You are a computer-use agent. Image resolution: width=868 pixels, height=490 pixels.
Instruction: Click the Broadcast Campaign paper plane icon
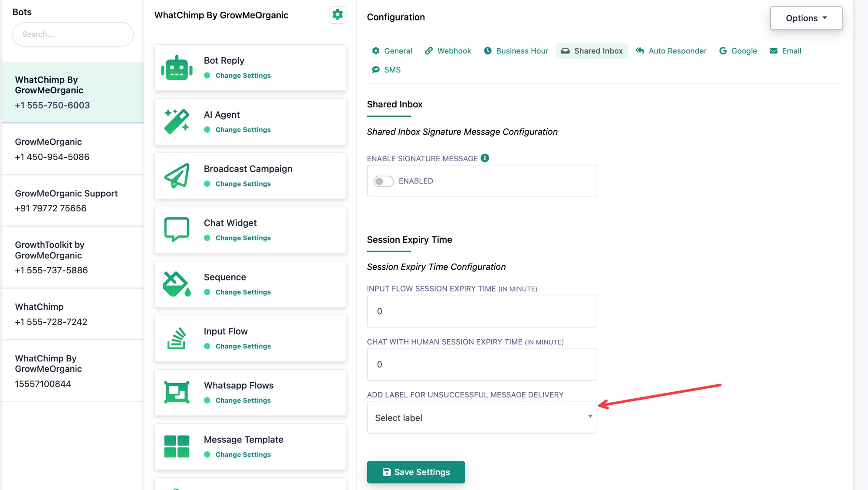coord(177,176)
